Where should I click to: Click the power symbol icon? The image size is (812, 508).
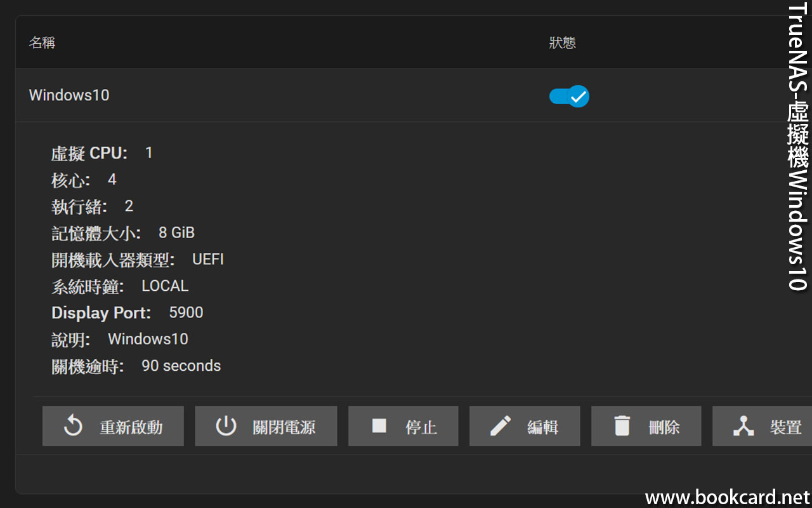click(x=226, y=426)
